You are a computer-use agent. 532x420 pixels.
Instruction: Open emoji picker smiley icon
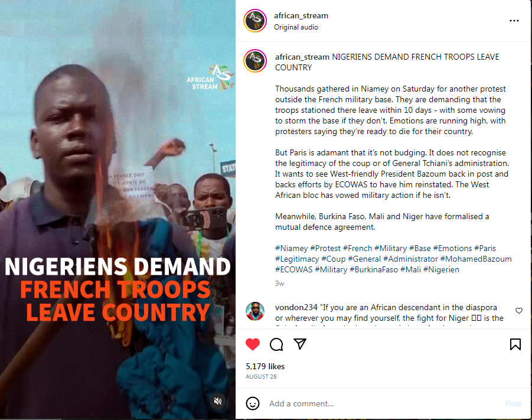click(x=253, y=403)
